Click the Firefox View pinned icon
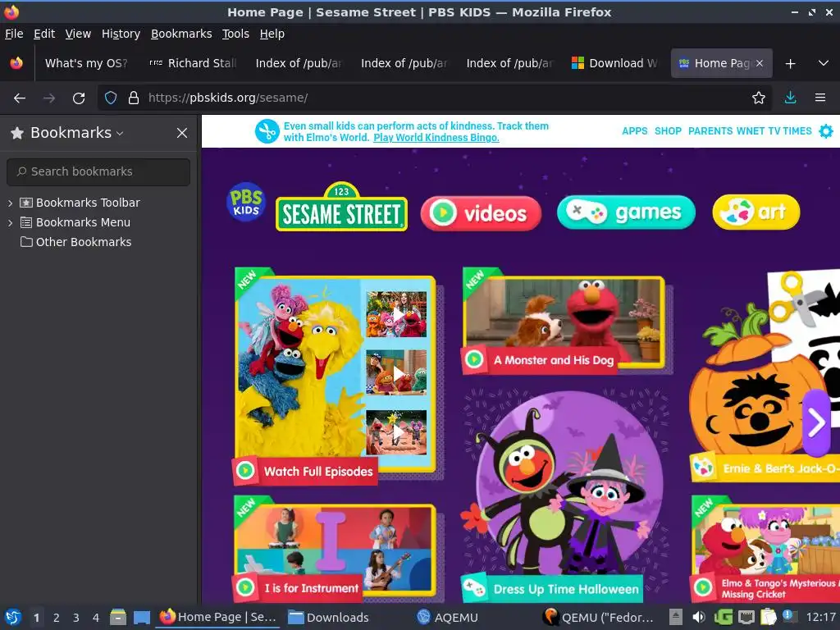Viewport: 840px width, 630px height. coord(16,63)
